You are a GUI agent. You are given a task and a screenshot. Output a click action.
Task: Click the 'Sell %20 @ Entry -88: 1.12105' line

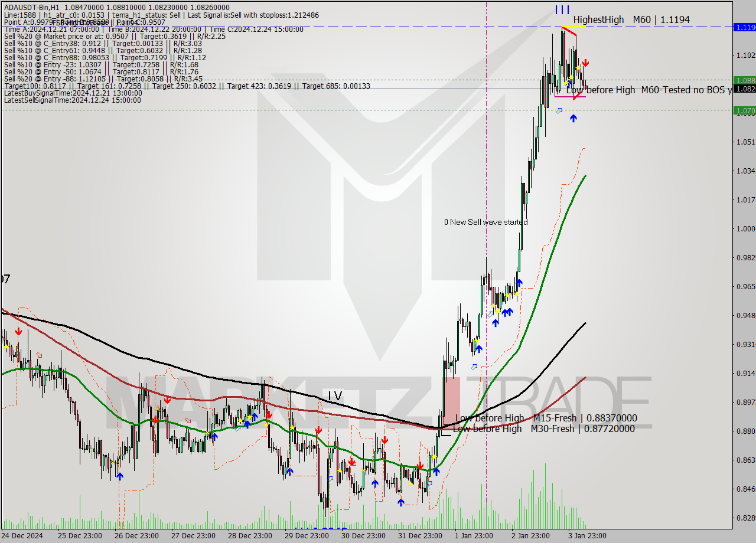(103, 78)
